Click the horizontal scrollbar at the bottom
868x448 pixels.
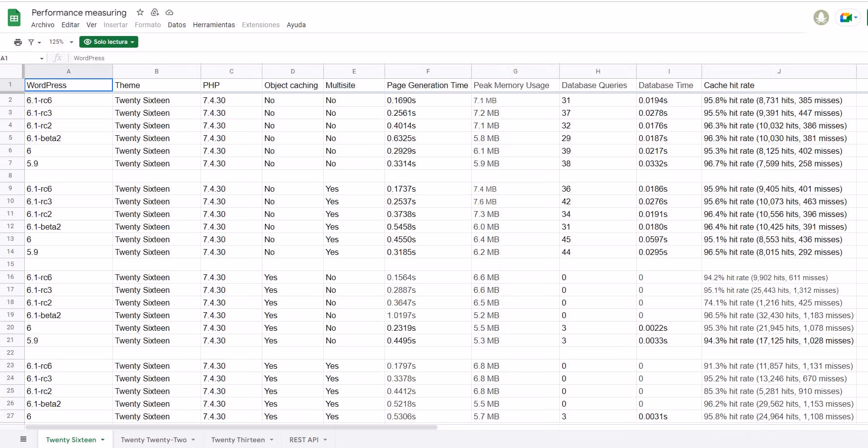(231, 428)
